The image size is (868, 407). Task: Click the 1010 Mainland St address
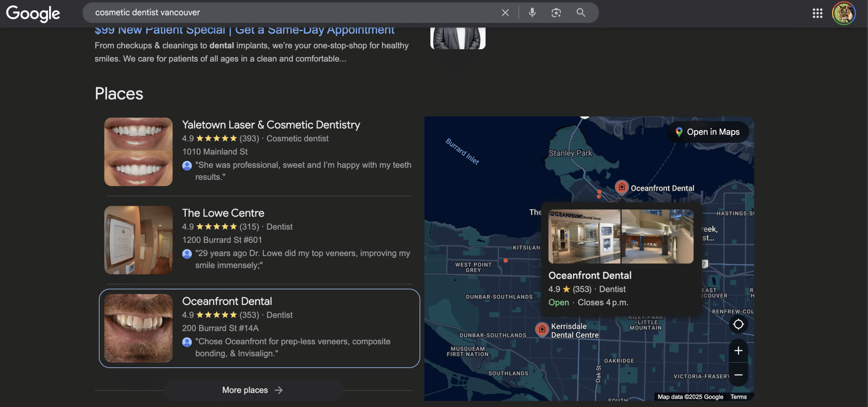coord(215,152)
